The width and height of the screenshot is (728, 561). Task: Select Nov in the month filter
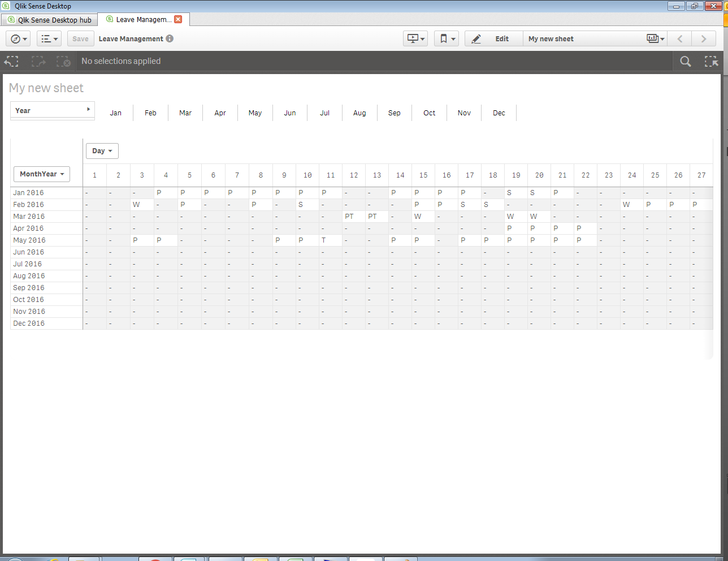464,113
